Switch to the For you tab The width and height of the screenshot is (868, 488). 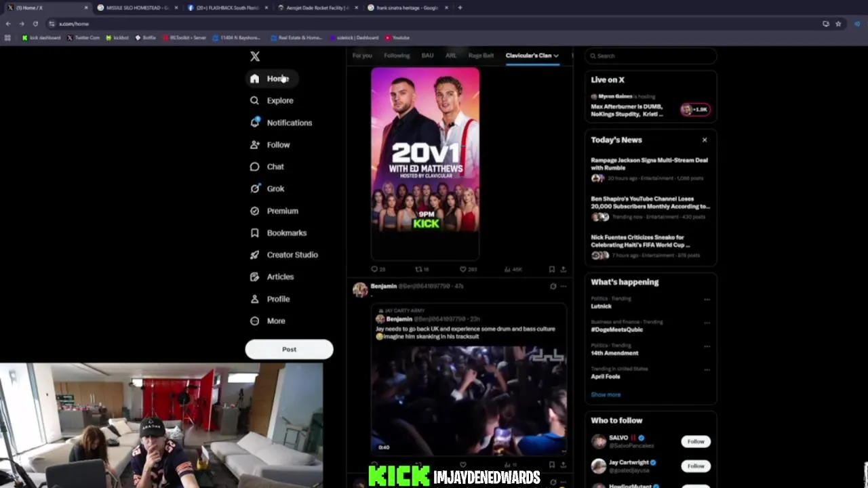point(362,56)
